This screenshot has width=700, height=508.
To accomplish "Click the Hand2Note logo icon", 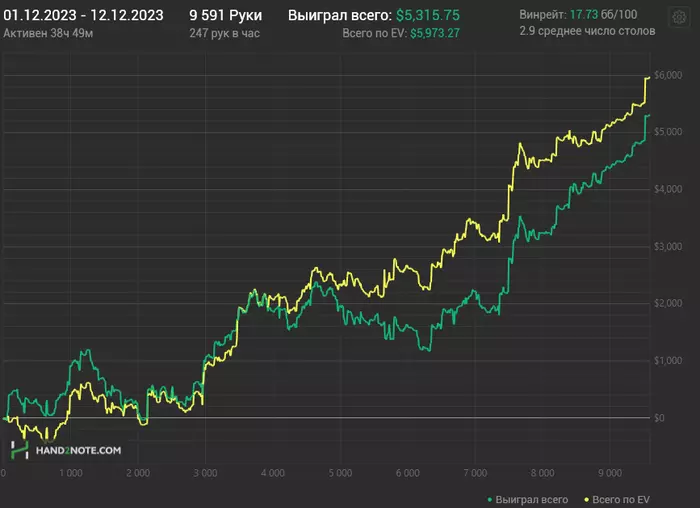I will [19, 450].
